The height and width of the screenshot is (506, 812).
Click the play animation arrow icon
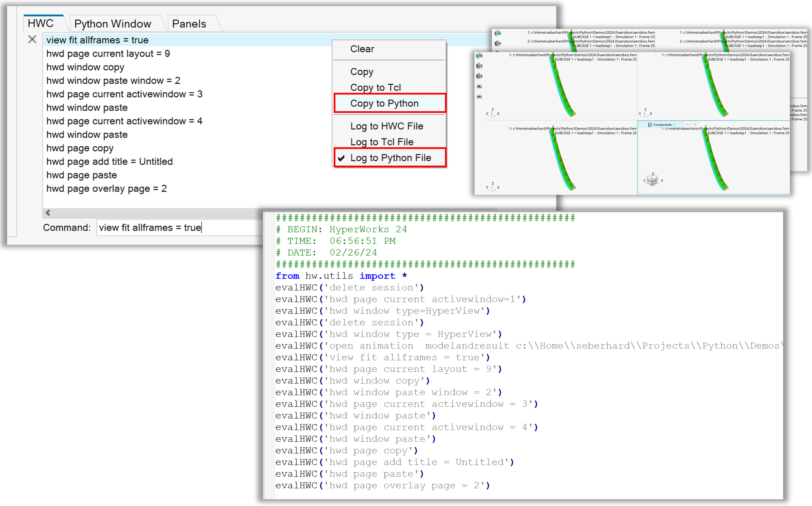(x=479, y=86)
